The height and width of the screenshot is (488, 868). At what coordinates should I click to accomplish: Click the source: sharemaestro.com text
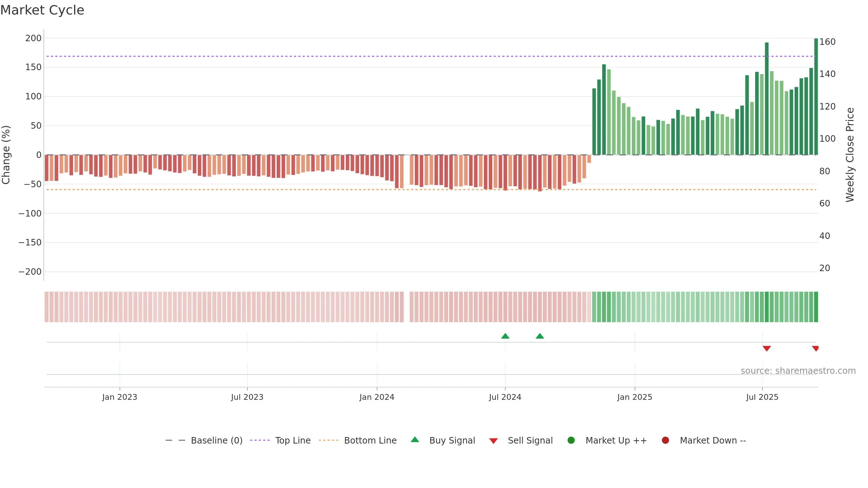click(798, 371)
